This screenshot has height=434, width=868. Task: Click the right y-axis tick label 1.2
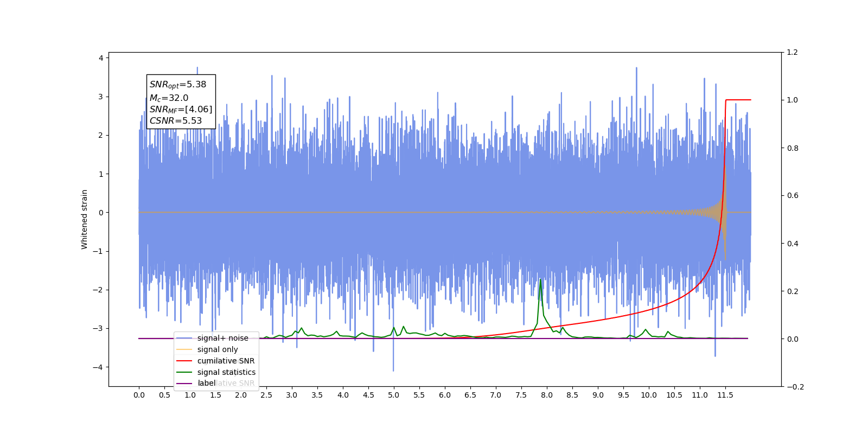(793, 53)
